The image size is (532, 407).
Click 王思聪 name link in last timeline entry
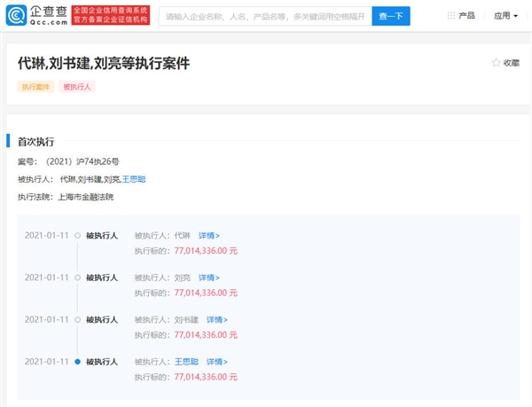point(184,362)
